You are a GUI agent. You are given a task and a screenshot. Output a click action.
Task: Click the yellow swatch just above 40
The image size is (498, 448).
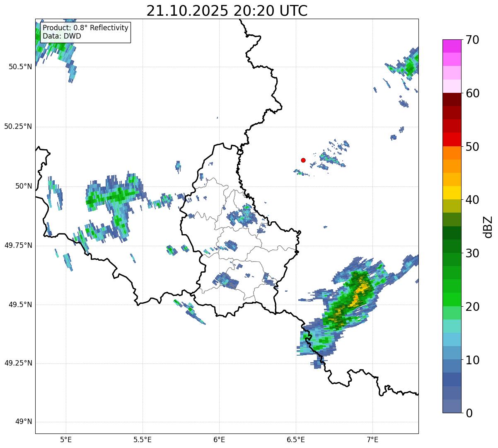point(451,193)
